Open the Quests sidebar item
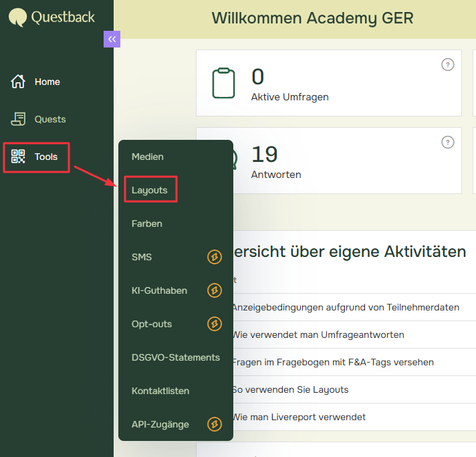Screen dimensions: 476x457 pyautogui.click(x=50, y=119)
